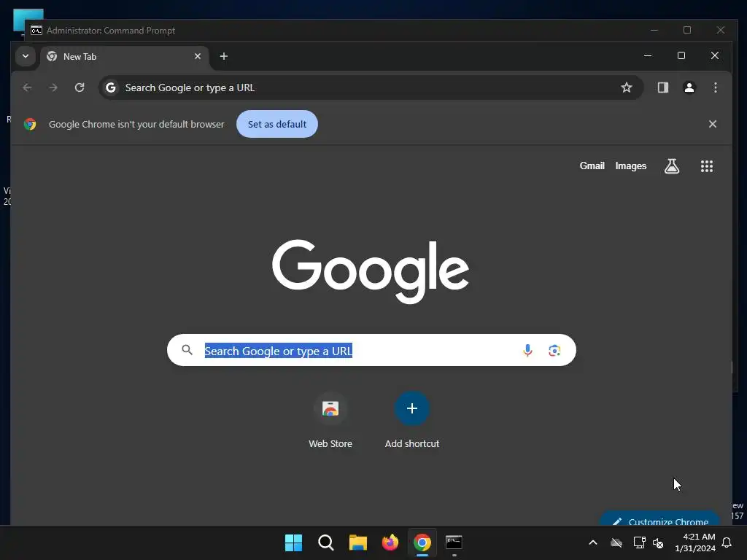The image size is (747, 560).
Task: Open the Images link
Action: click(x=631, y=166)
